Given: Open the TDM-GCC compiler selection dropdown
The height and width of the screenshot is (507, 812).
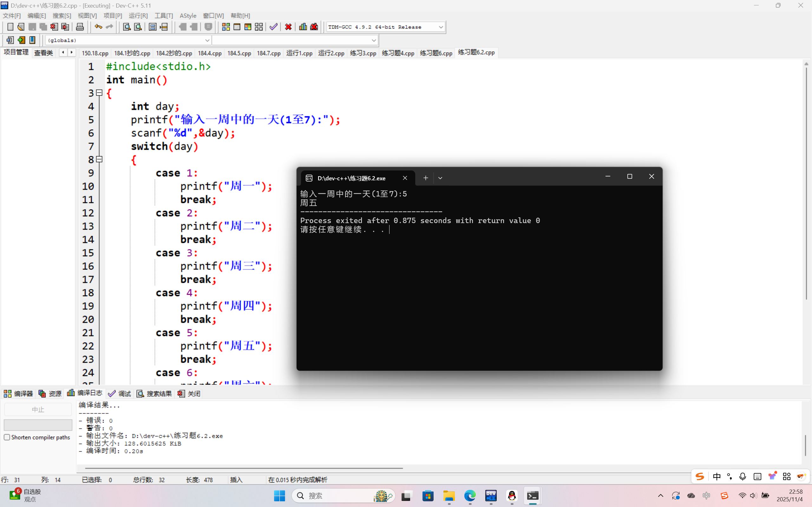Looking at the screenshot, I should pyautogui.click(x=441, y=27).
